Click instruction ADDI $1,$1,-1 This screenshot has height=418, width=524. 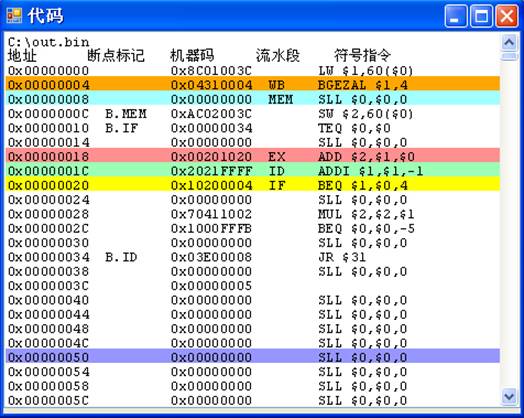(371, 171)
